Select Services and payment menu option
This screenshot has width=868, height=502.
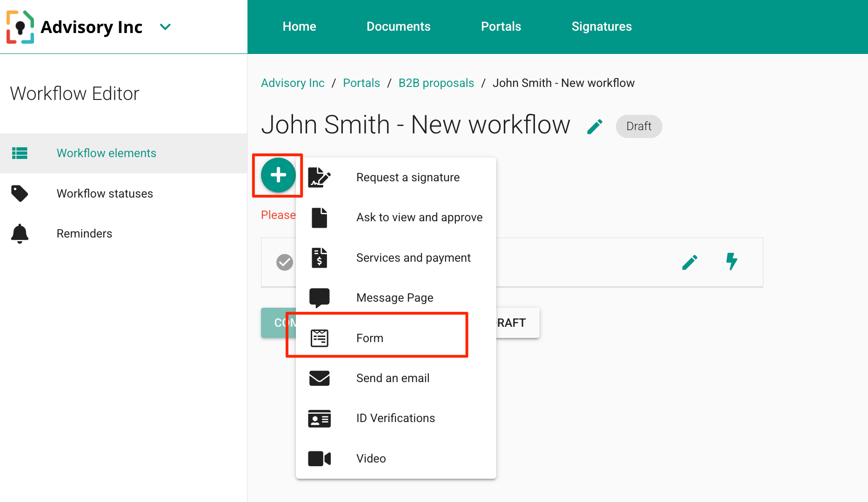pos(413,258)
